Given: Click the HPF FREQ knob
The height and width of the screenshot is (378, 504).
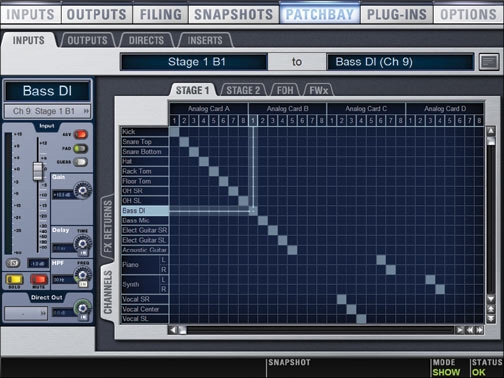Looking at the screenshot, I should pos(82,275).
